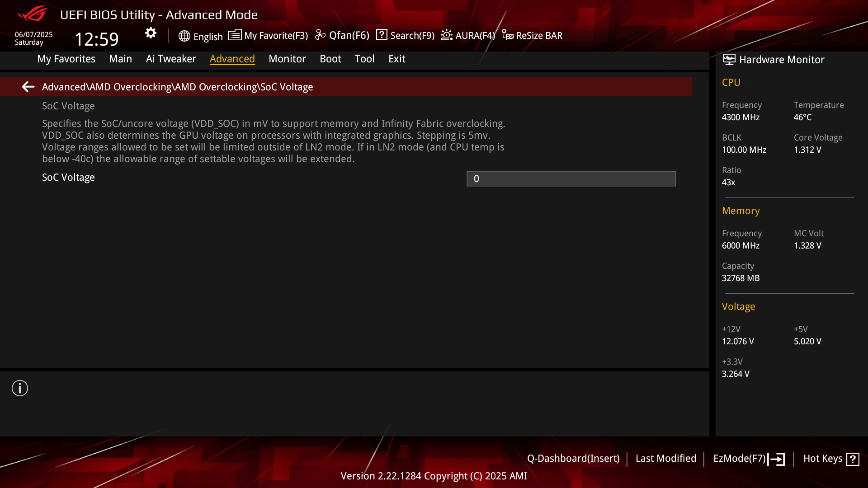
Task: Click Ratio value 43x
Action: point(728,183)
